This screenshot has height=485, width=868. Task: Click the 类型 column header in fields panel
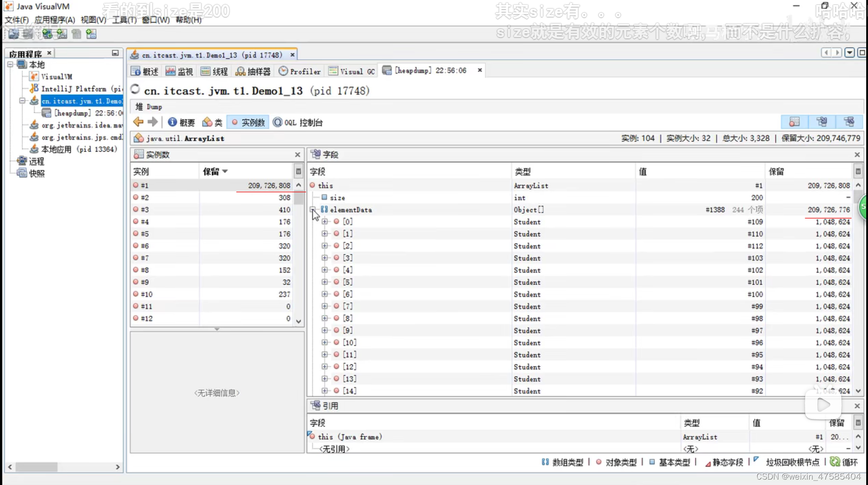point(573,171)
